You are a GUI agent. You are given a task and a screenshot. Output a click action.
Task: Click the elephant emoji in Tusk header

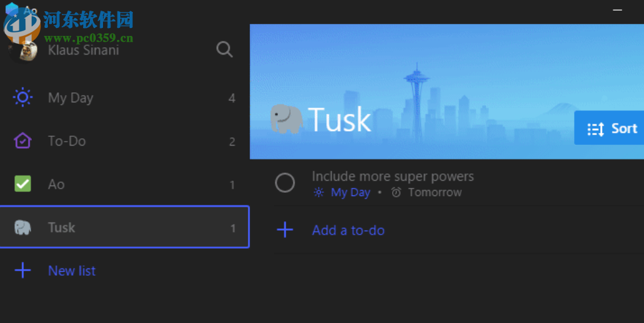[x=286, y=120]
